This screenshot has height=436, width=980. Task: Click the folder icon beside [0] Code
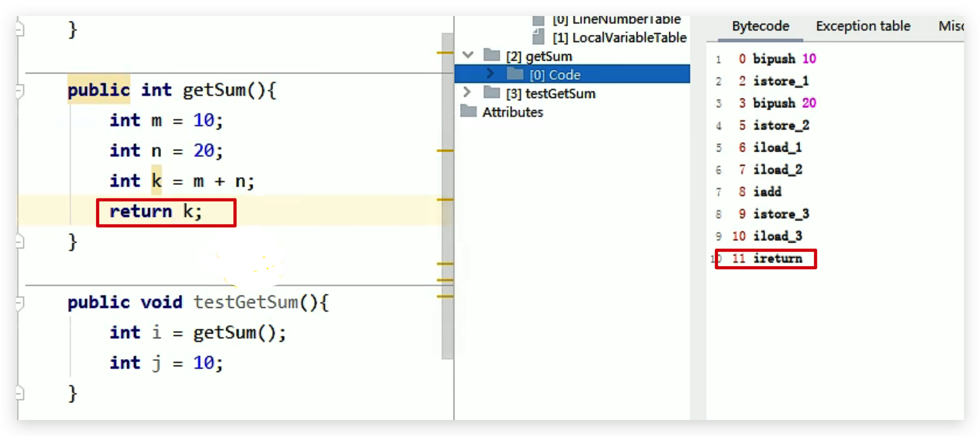pyautogui.click(x=515, y=74)
